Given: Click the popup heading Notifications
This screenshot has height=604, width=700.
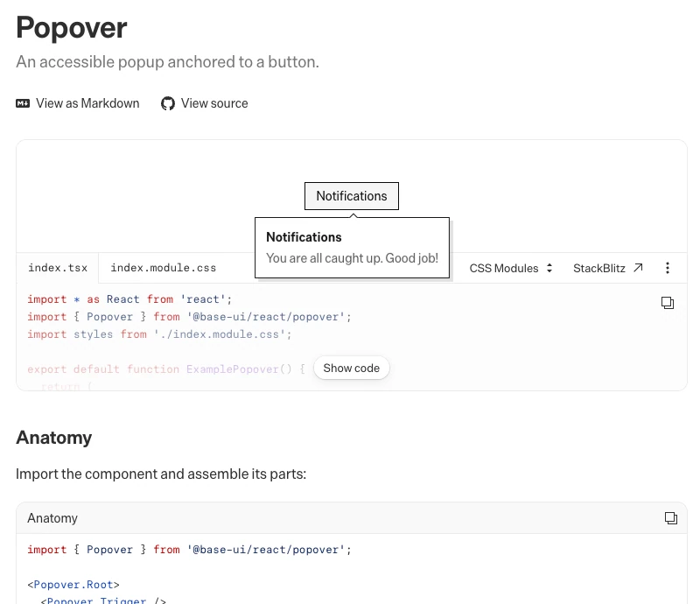Looking at the screenshot, I should tap(304, 237).
